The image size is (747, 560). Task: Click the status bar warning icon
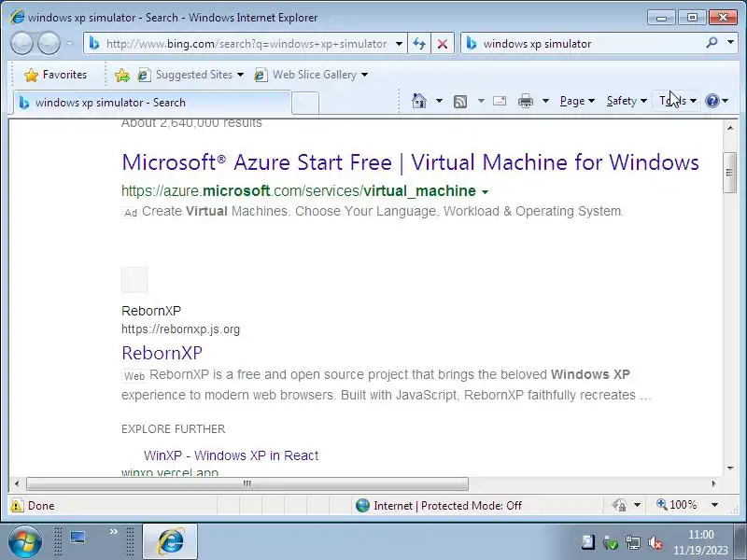(17, 506)
